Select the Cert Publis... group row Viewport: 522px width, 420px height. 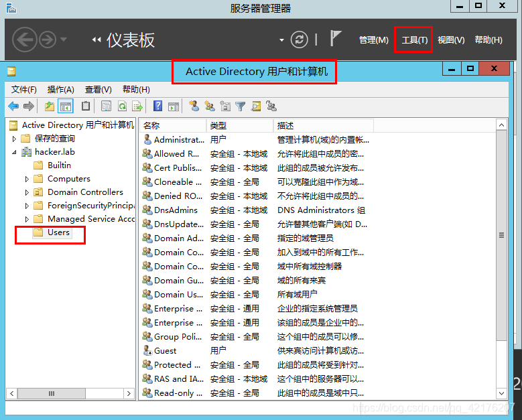[x=257, y=167]
